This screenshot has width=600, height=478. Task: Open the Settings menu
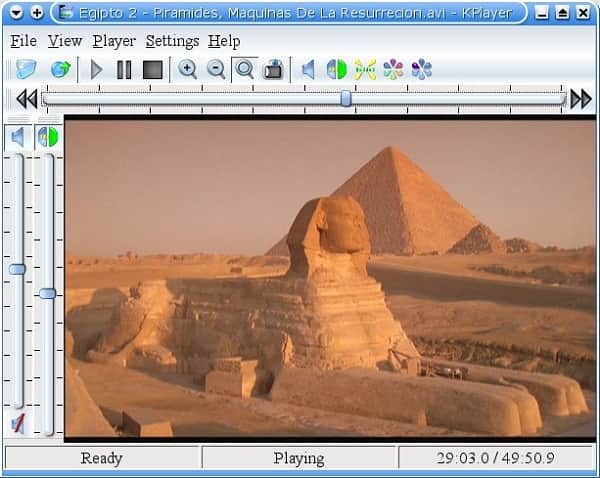[x=172, y=41]
